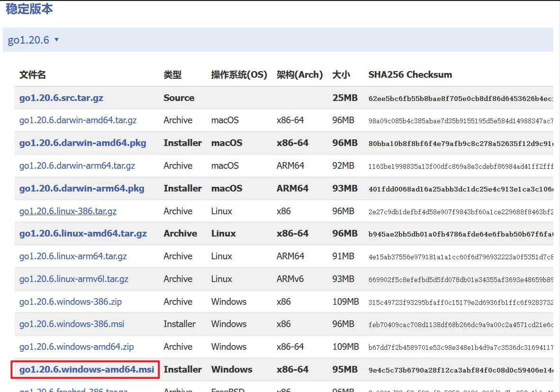The width and height of the screenshot is (560, 392).
Task: Select checksum starting with 80bba10b8f8b
Action: 461,144
